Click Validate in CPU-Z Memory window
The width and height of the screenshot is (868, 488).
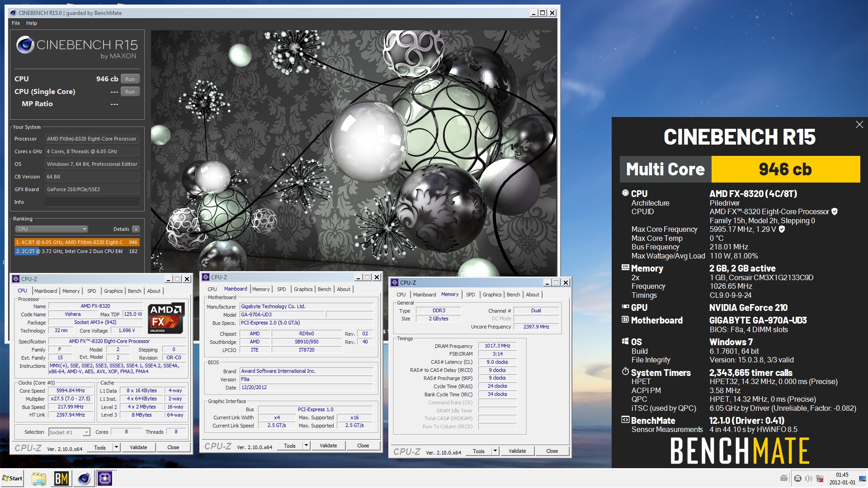(x=517, y=451)
